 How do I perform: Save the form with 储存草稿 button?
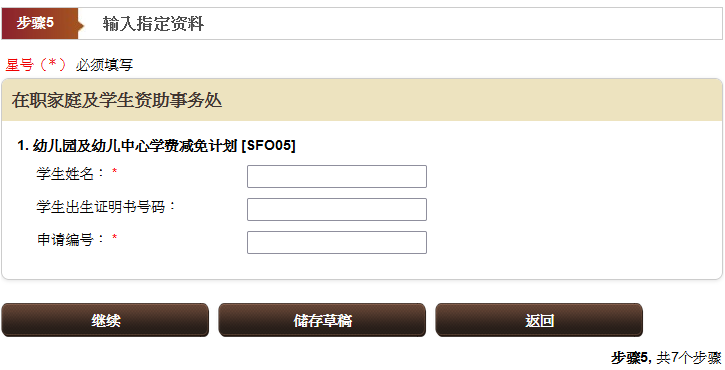322,320
